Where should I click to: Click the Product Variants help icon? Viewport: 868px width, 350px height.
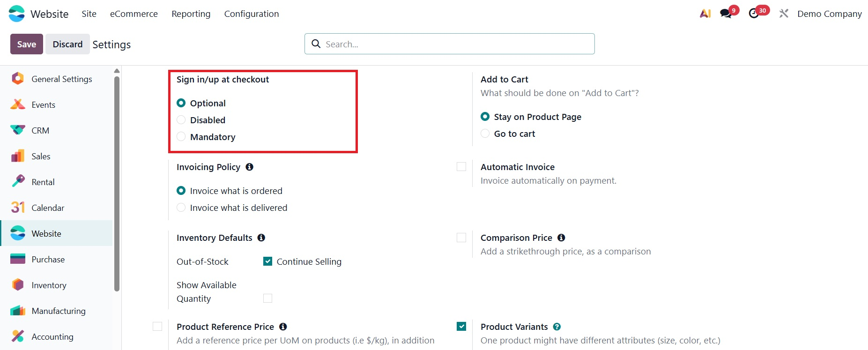click(557, 327)
